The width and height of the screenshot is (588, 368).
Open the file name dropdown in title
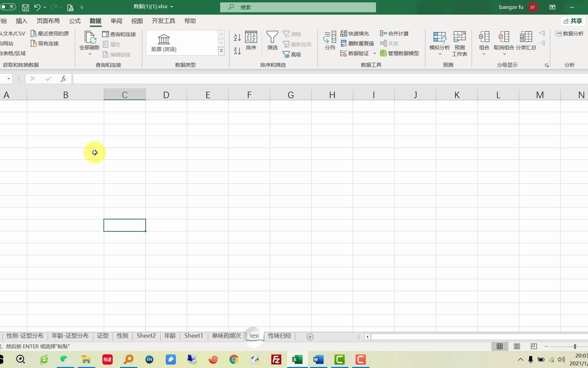coord(171,7)
